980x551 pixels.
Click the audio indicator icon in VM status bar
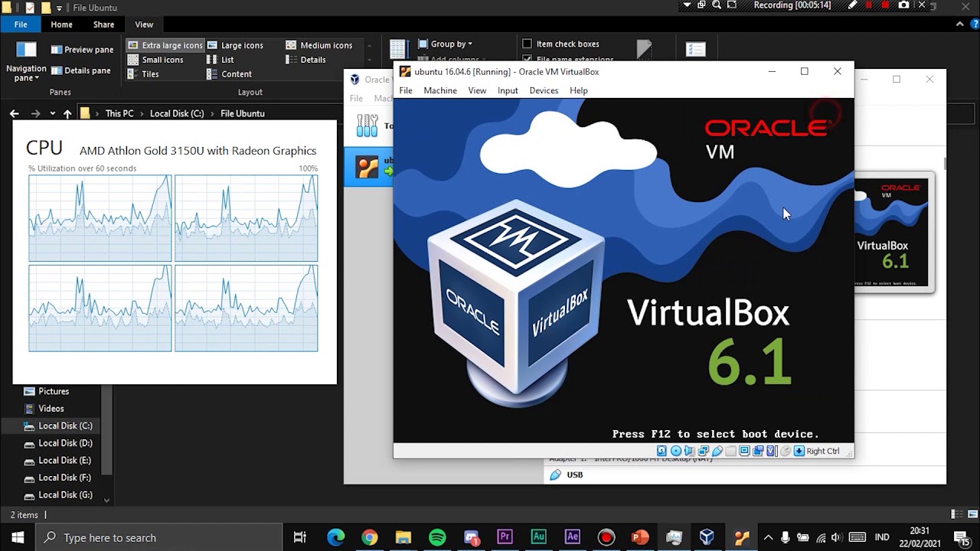pyautogui.click(x=690, y=451)
